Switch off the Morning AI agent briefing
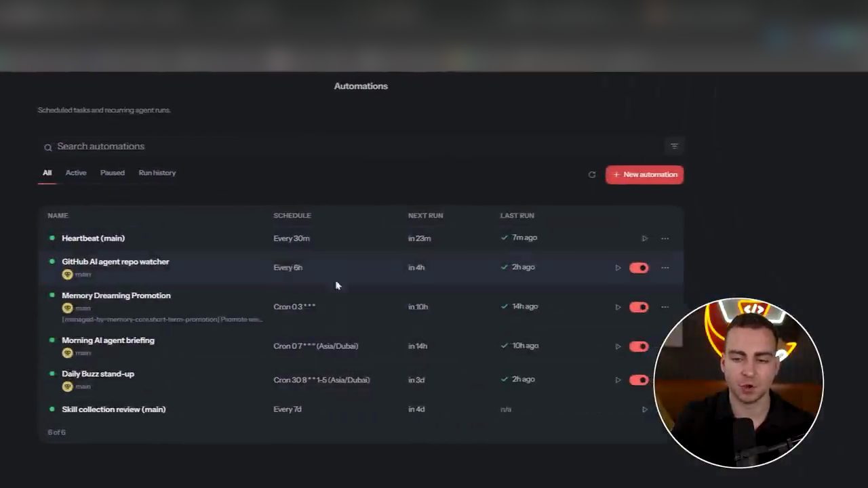The height and width of the screenshot is (488, 868). [x=639, y=346]
